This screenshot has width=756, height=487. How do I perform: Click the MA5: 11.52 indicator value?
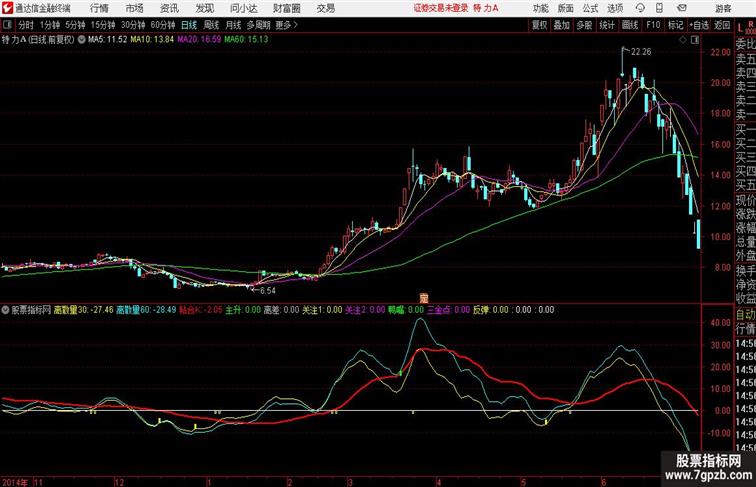pyautogui.click(x=108, y=40)
